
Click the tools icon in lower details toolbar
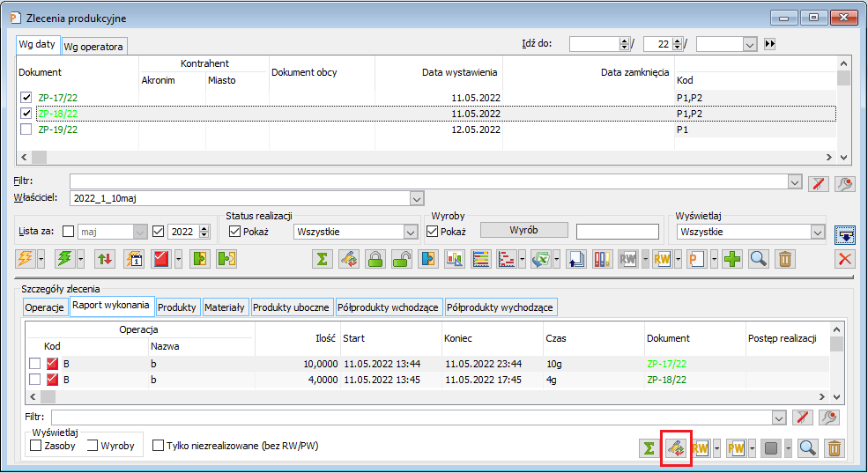676,448
